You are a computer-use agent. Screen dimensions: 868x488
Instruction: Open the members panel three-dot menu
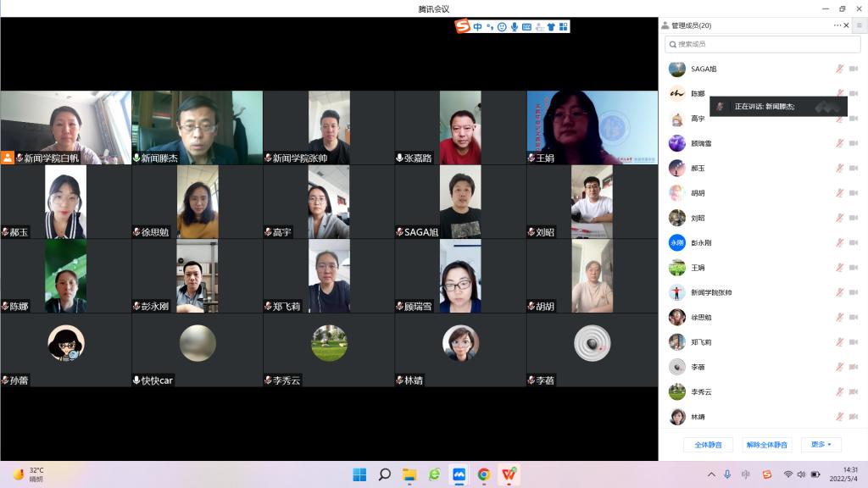pos(837,25)
